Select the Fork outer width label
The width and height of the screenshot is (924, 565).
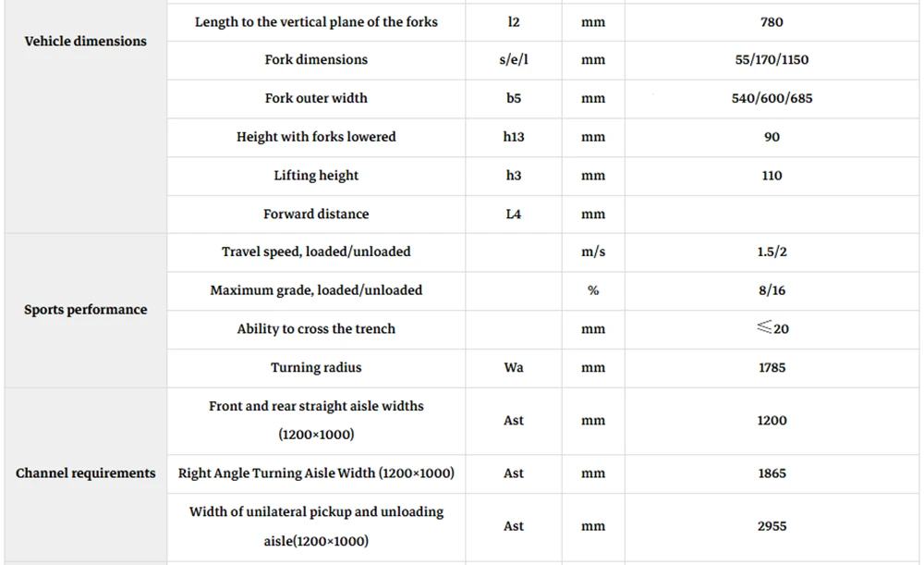[x=316, y=98]
